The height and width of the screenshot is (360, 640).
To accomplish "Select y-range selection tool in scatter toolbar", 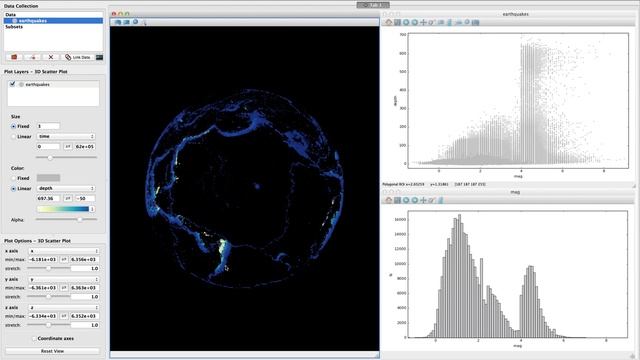I will [x=458, y=22].
